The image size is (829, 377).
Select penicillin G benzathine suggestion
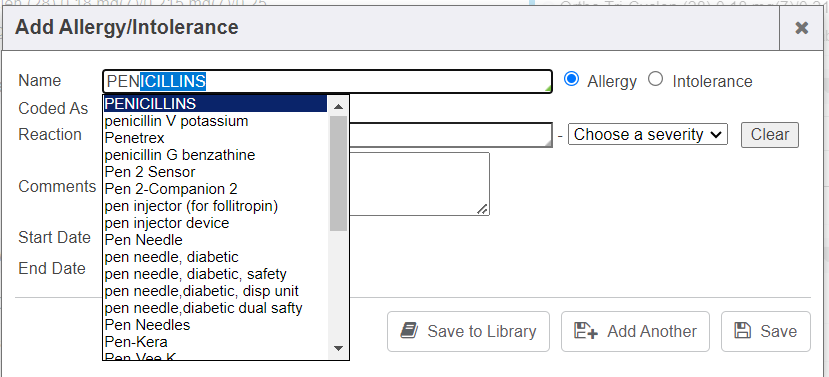tap(215, 155)
